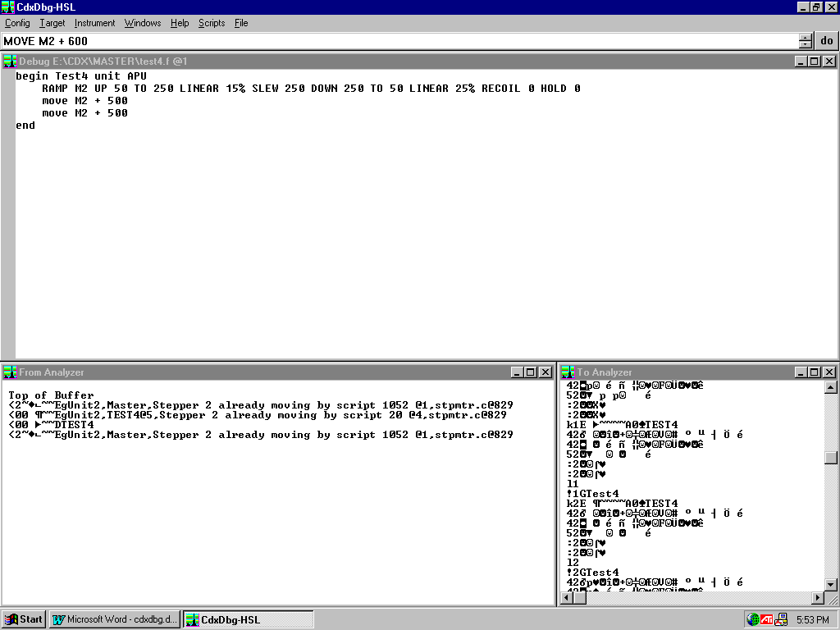
Task: Click the CdxDbg-HSL application icon in title bar
Action: [x=7, y=7]
